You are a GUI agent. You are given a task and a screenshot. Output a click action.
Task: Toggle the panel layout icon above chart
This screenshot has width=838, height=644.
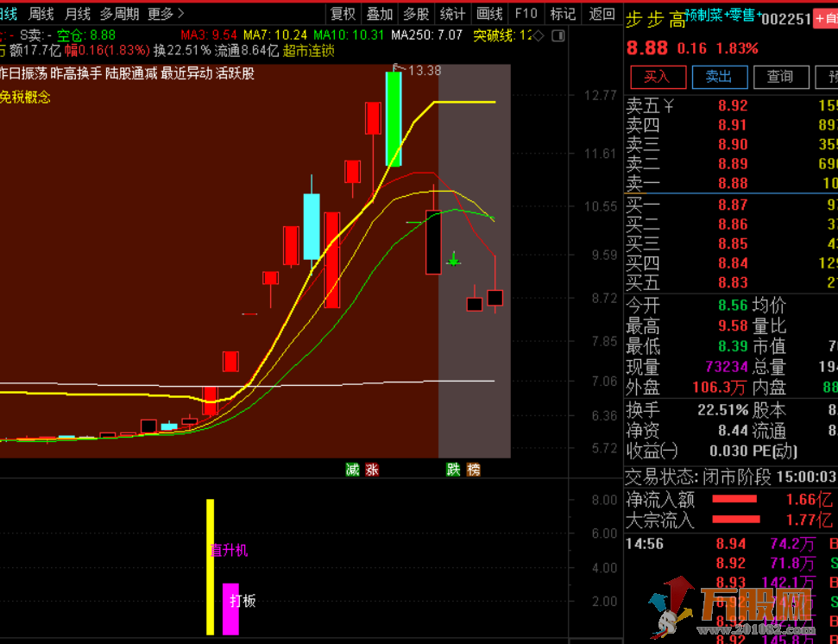coord(558,35)
